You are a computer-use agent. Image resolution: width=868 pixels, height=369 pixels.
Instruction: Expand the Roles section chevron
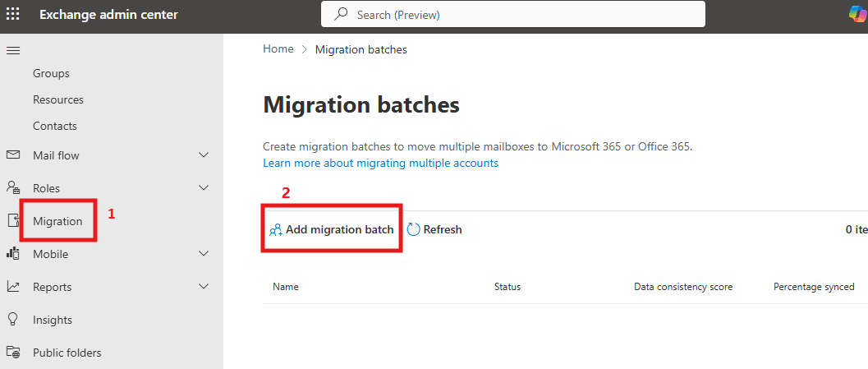[204, 188]
